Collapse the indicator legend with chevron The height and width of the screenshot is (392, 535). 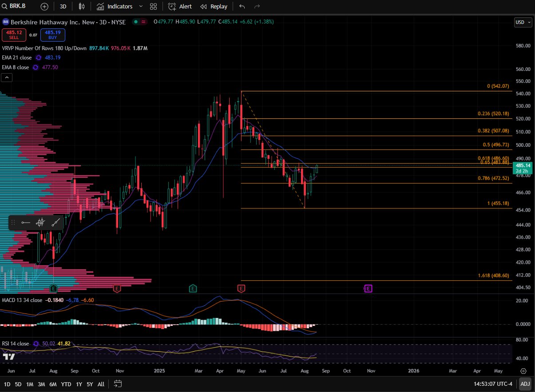click(x=7, y=78)
